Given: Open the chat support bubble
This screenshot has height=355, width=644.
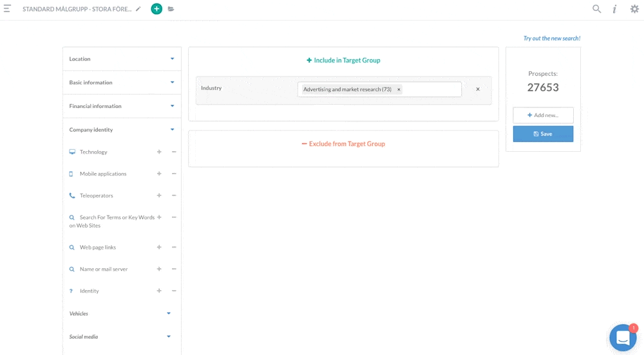Looking at the screenshot, I should [x=622, y=338].
